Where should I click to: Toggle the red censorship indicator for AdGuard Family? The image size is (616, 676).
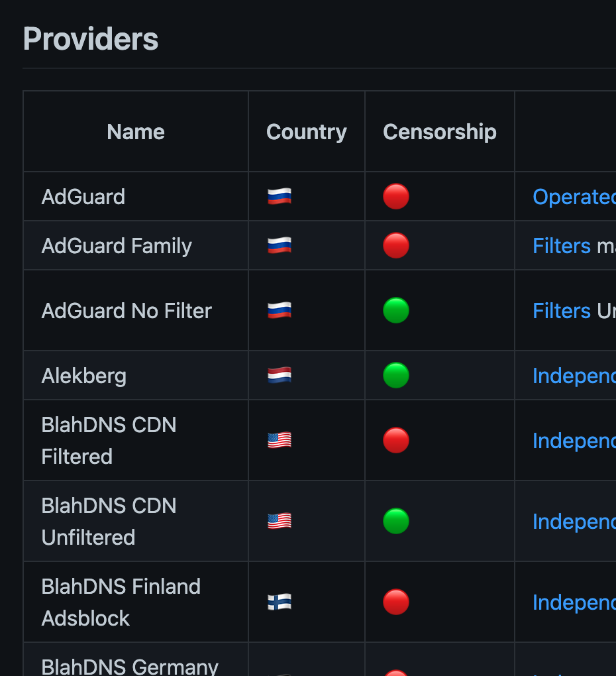(395, 245)
